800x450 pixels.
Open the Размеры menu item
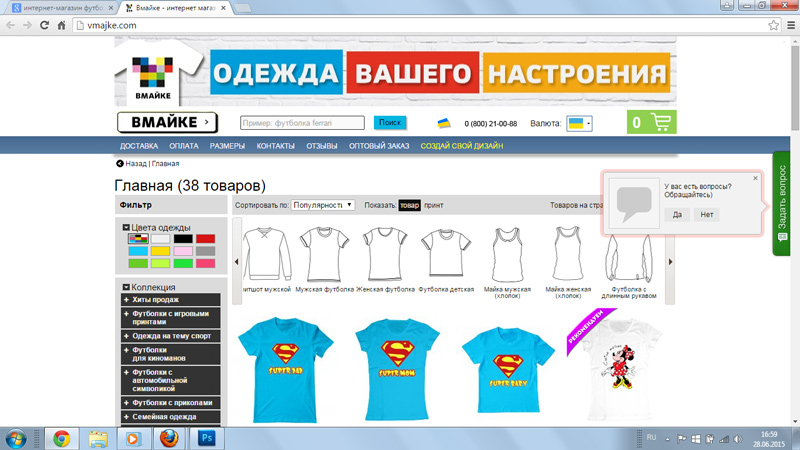[227, 146]
